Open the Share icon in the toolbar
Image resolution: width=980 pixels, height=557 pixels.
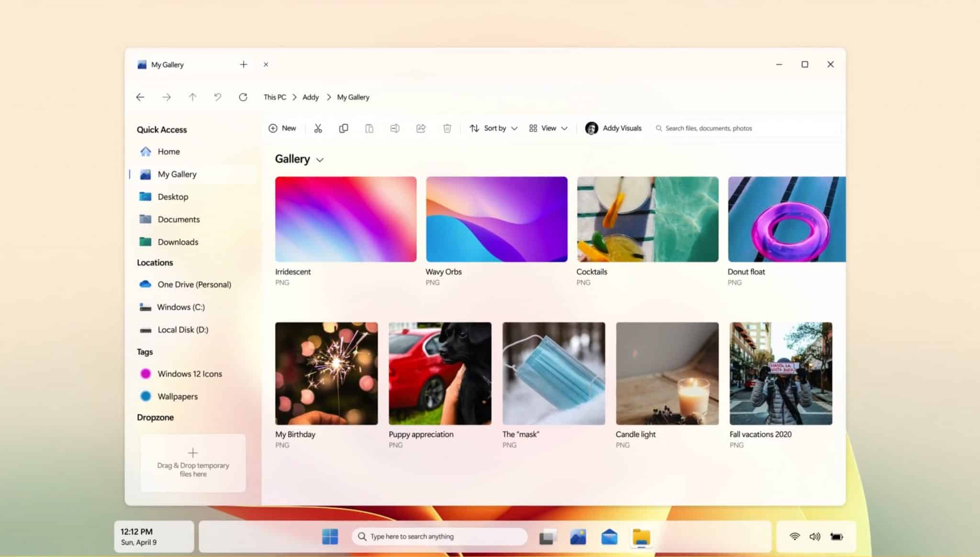(421, 128)
